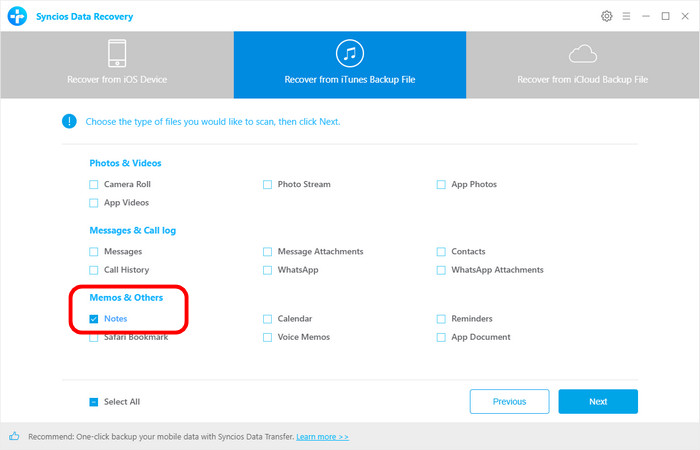Viewport: 700px width, 450px height.
Task: Maximize the Syncios window
Action: tap(666, 17)
